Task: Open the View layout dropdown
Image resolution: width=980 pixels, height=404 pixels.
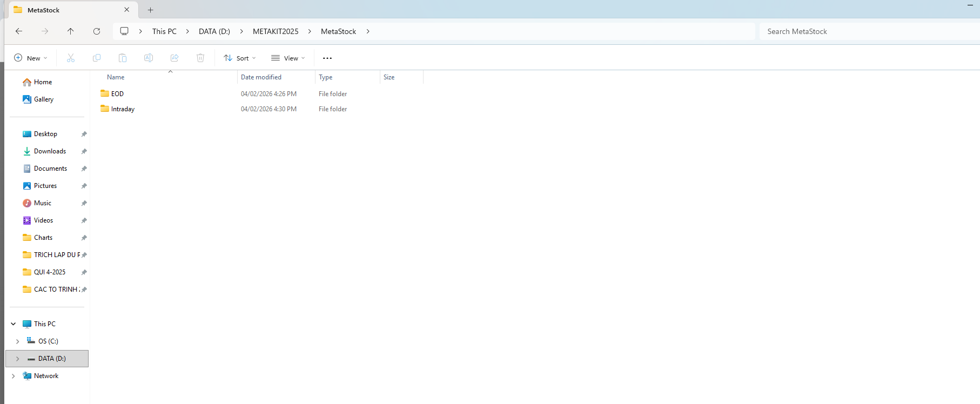Action: [x=288, y=58]
